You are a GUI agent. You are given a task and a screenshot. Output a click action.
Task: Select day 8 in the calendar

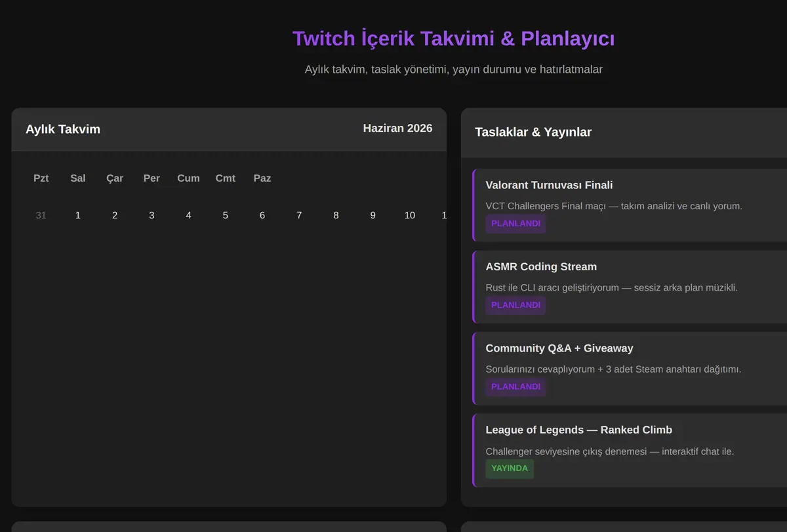pyautogui.click(x=336, y=215)
